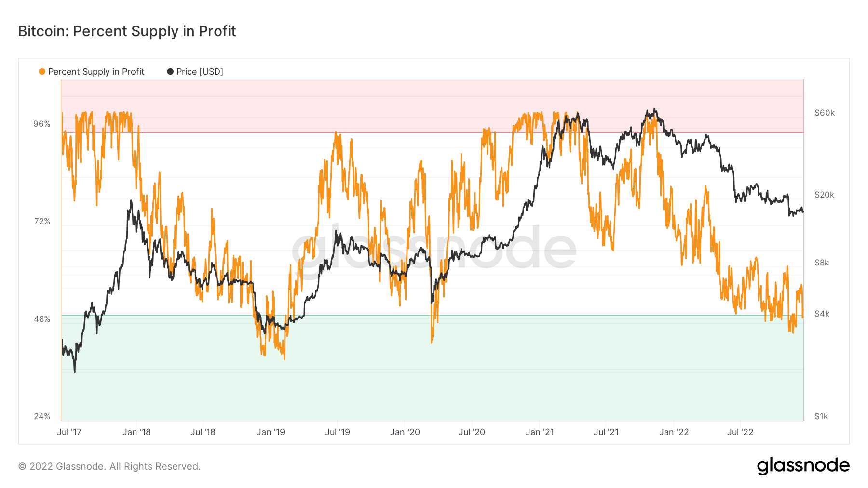The image size is (868, 488).
Task: Click the glassnode logo at bottom right
Action: (803, 466)
